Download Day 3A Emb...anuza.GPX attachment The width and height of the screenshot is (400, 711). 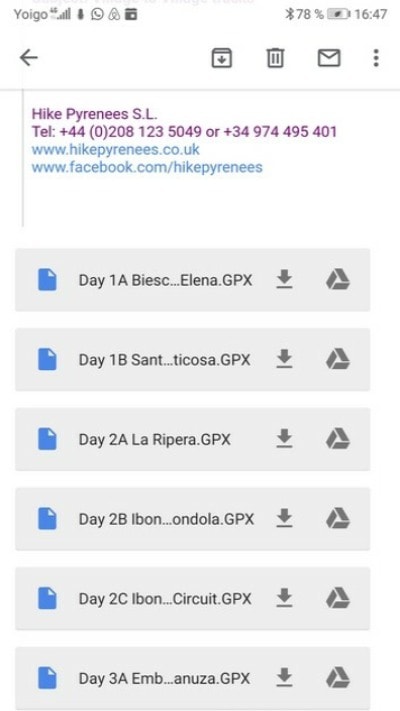pos(284,678)
